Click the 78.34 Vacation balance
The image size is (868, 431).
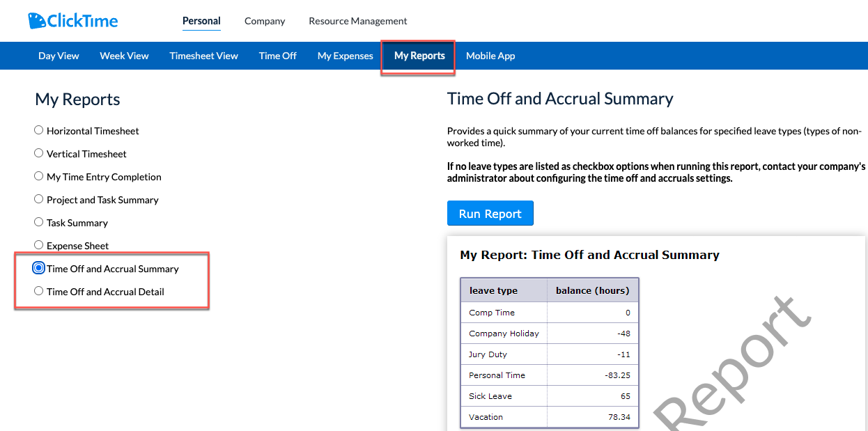(x=619, y=417)
